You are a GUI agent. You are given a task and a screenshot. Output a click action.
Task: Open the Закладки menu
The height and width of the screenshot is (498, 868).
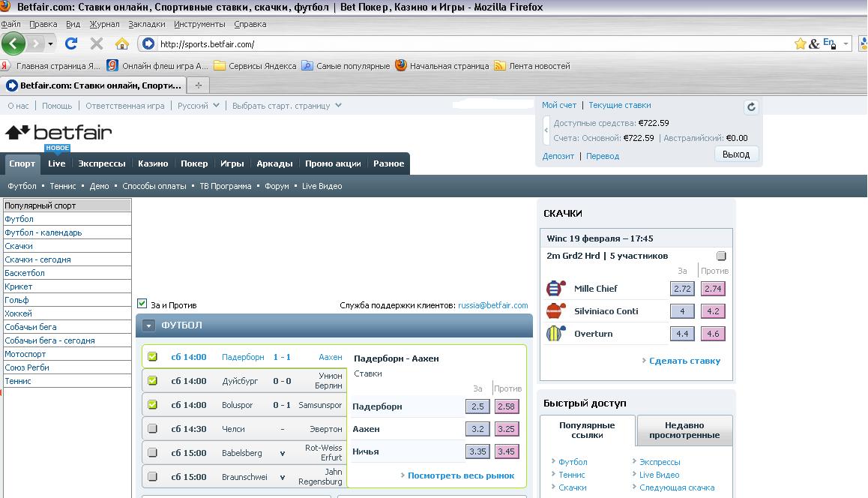click(x=147, y=24)
